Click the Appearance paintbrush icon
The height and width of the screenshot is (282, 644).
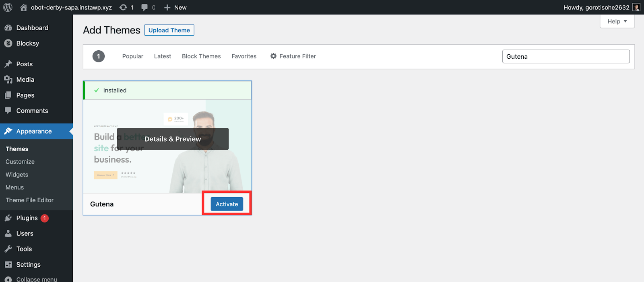[8, 131]
